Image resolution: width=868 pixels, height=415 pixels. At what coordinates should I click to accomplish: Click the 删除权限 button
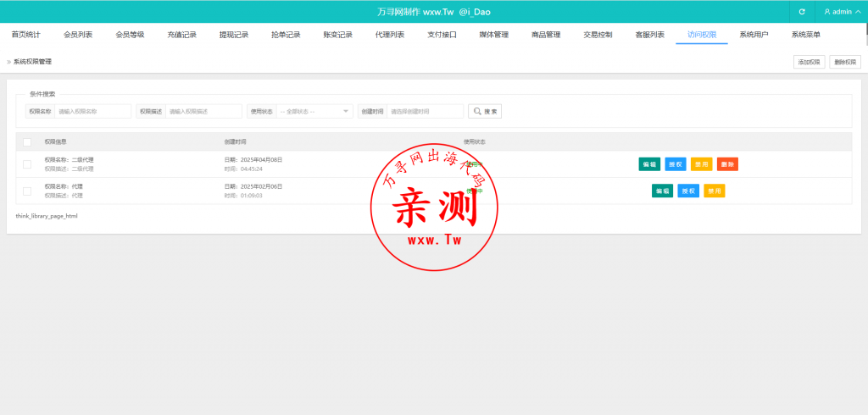845,62
